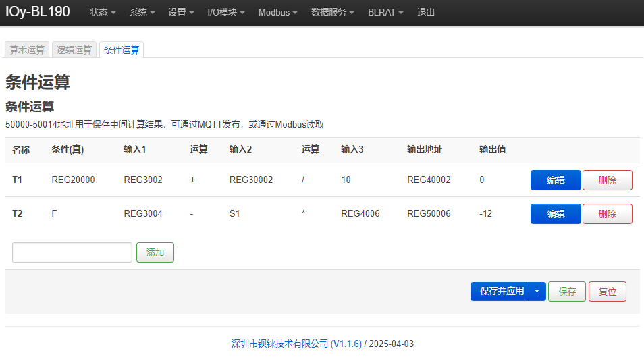This screenshot has width=644, height=357.
Task: Click the REG50006 output address cell
Action: 429,213
